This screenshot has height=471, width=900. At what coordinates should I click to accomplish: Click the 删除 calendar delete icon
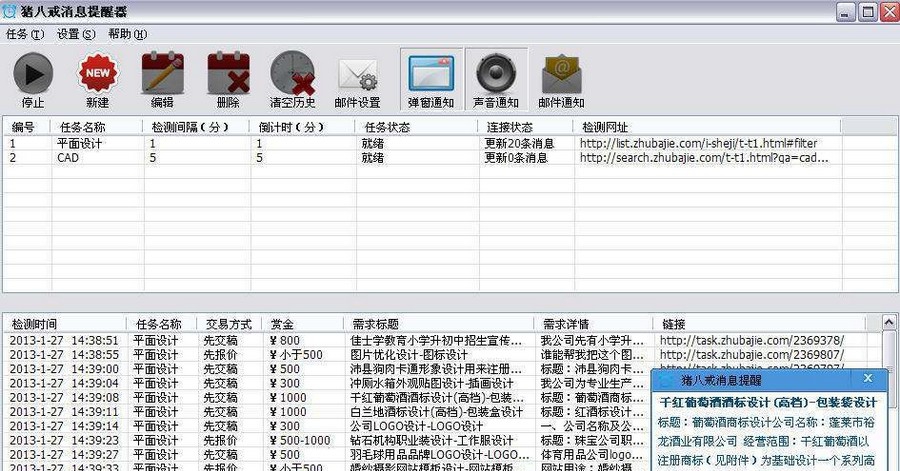click(228, 73)
